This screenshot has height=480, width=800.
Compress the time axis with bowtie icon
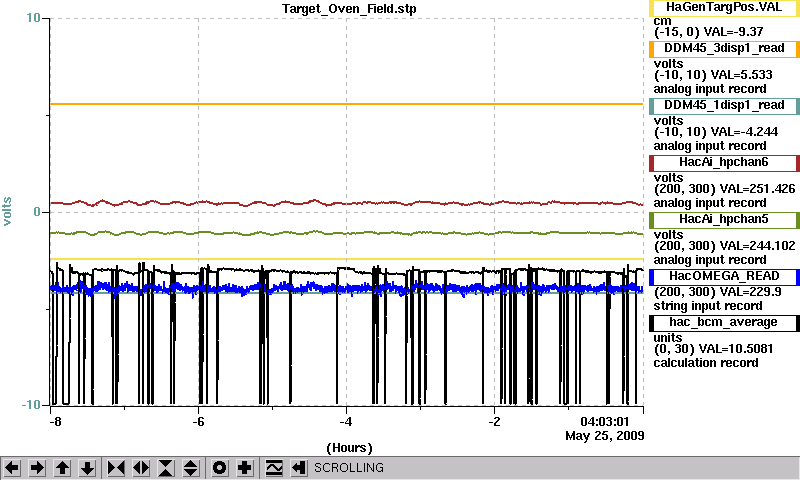point(116,467)
